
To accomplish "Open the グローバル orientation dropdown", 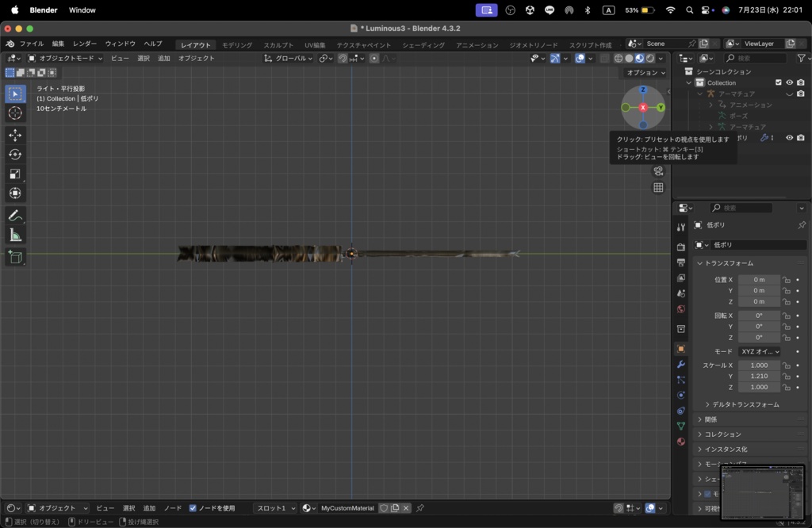I will click(x=289, y=59).
